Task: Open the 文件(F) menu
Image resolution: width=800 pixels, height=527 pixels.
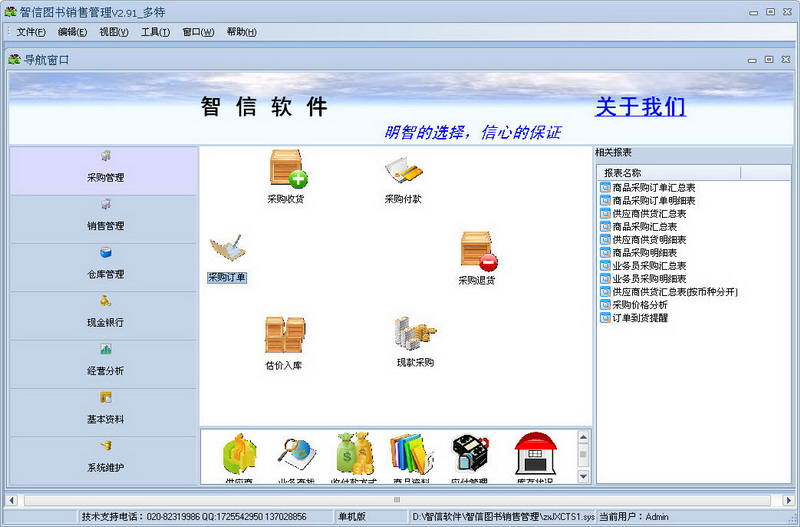Action: pyautogui.click(x=31, y=32)
